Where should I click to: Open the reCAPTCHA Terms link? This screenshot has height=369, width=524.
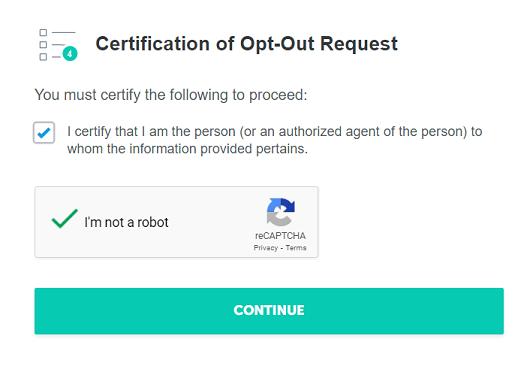click(x=296, y=248)
